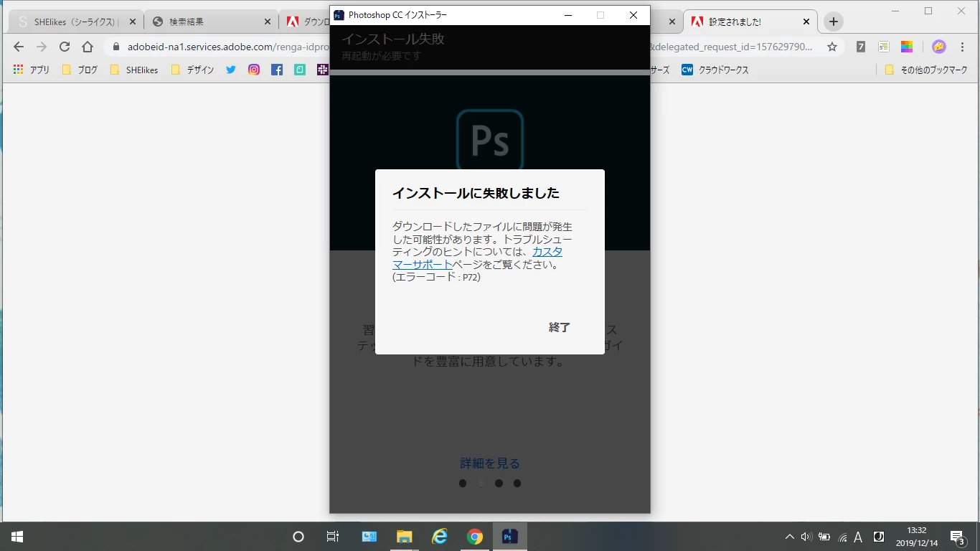Open the クラウドワークス bookmark
Image resolution: width=980 pixels, height=551 pixels.
[x=715, y=70]
